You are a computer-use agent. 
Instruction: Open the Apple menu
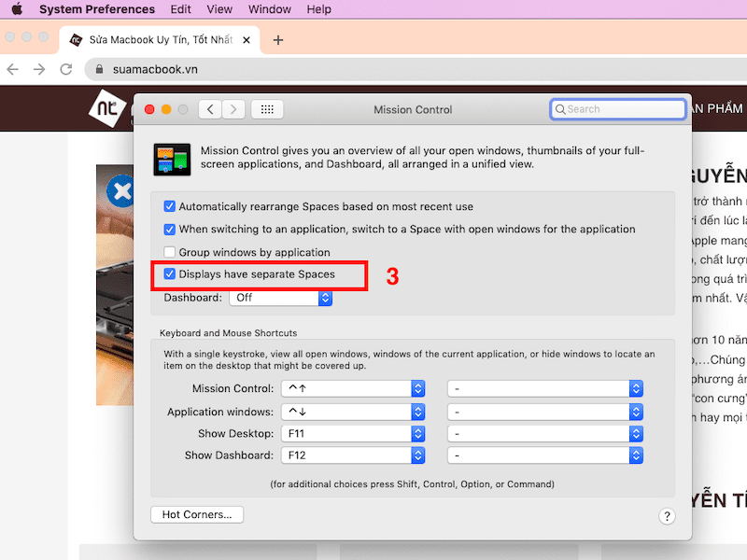(x=16, y=9)
